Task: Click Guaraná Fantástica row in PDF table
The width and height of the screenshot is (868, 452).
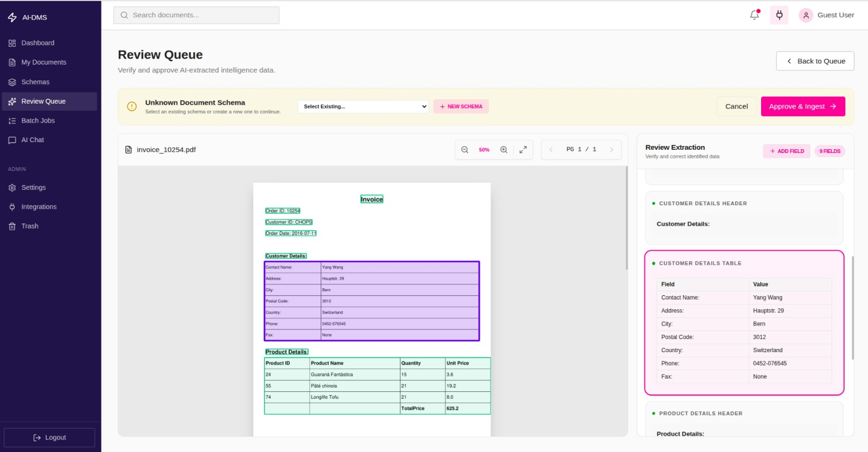Action: coord(377,374)
